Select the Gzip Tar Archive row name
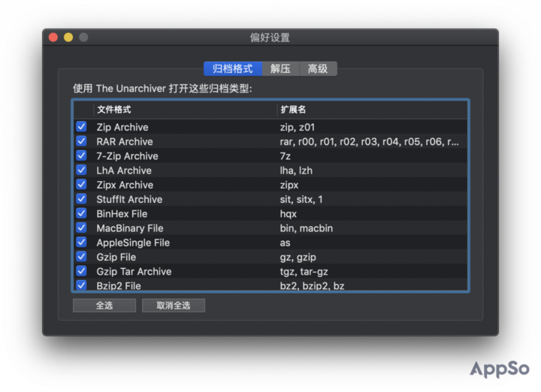This screenshot has width=541, height=392. [134, 272]
